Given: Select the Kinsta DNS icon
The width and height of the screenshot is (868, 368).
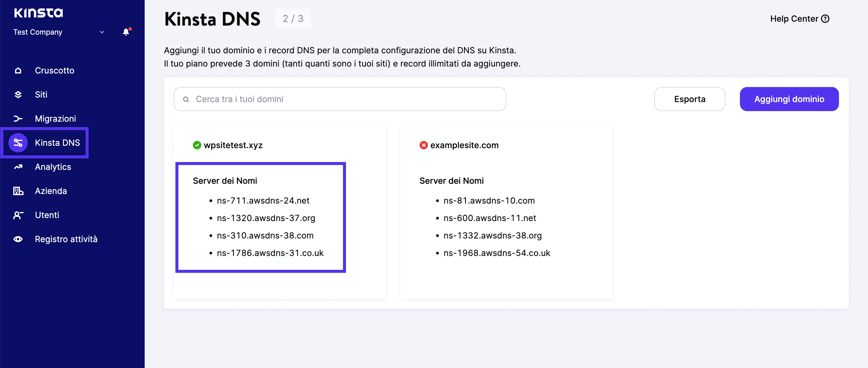Looking at the screenshot, I should tap(18, 143).
